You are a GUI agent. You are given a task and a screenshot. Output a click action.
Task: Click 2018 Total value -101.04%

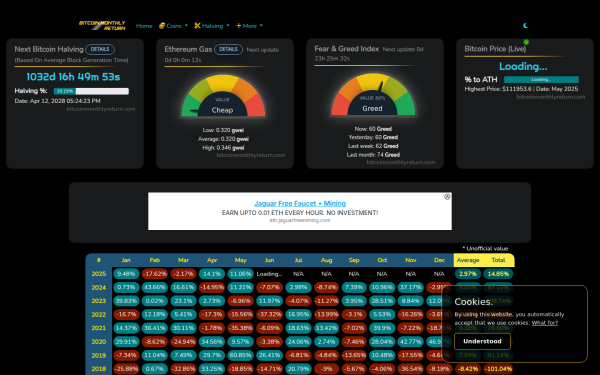[498, 369]
